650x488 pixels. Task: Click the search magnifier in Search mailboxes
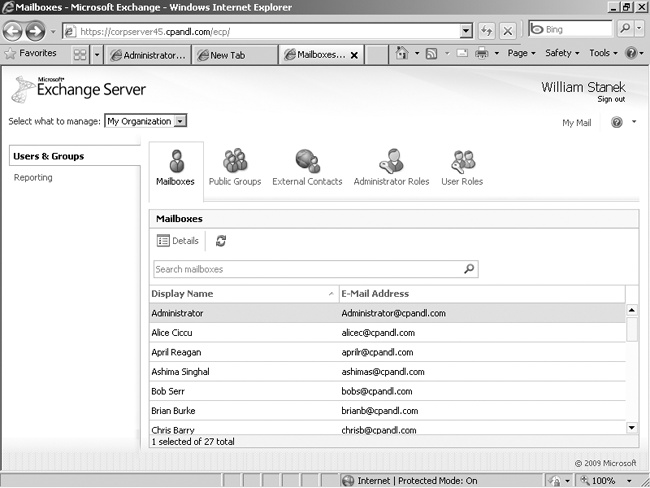coord(469,269)
